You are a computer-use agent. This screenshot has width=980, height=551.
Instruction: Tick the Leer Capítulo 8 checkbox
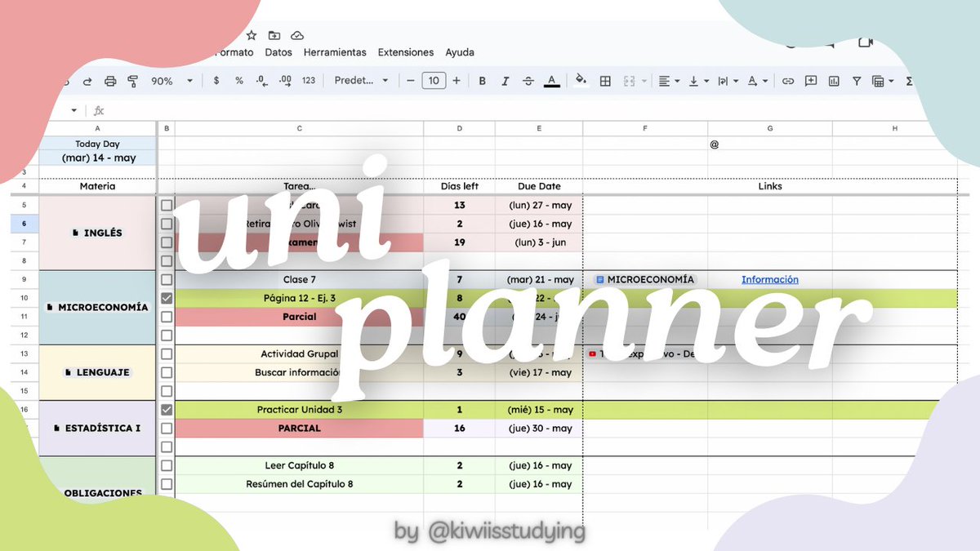coord(167,465)
